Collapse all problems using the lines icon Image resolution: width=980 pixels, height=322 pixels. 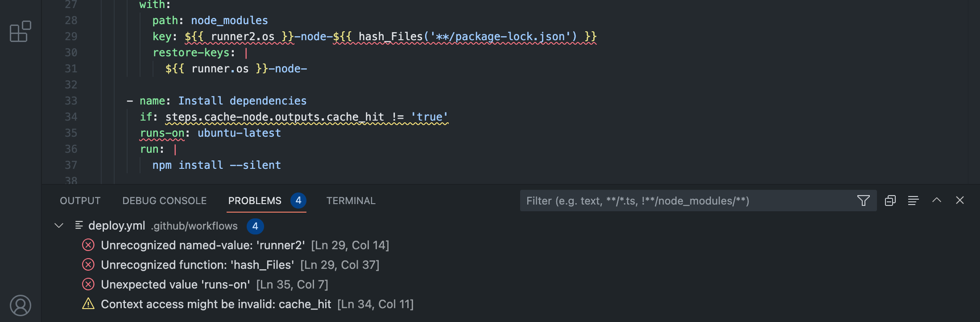[914, 201]
